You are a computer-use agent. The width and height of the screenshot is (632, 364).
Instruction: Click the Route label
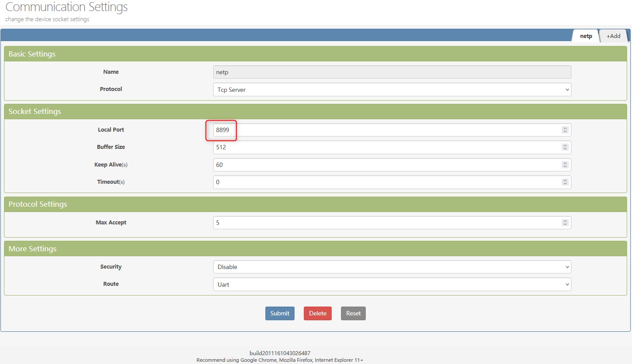[x=111, y=284]
